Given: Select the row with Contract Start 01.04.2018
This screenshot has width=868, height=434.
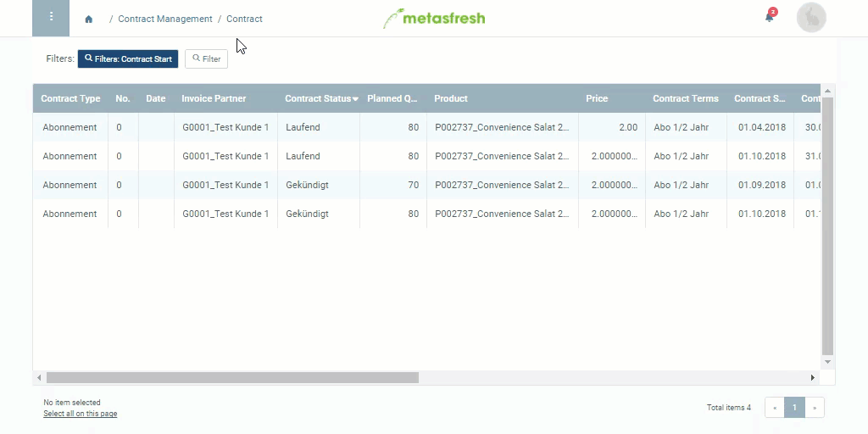Looking at the screenshot, I should click(426, 127).
